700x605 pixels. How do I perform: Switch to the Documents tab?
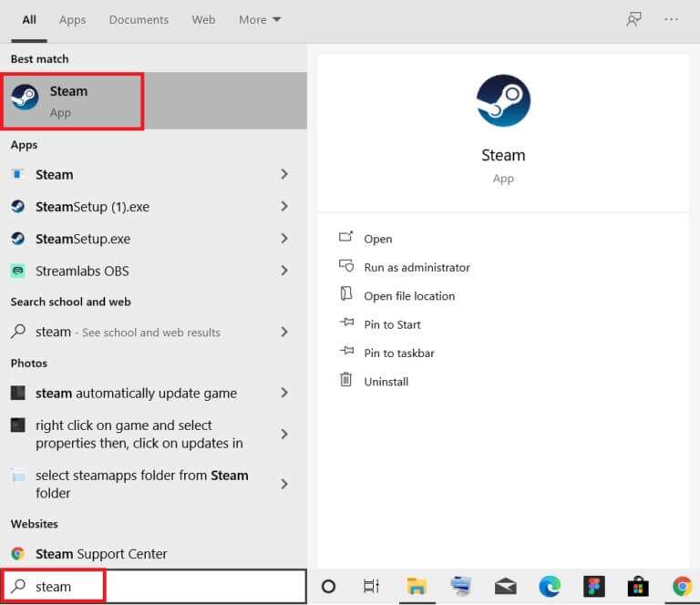click(x=139, y=20)
